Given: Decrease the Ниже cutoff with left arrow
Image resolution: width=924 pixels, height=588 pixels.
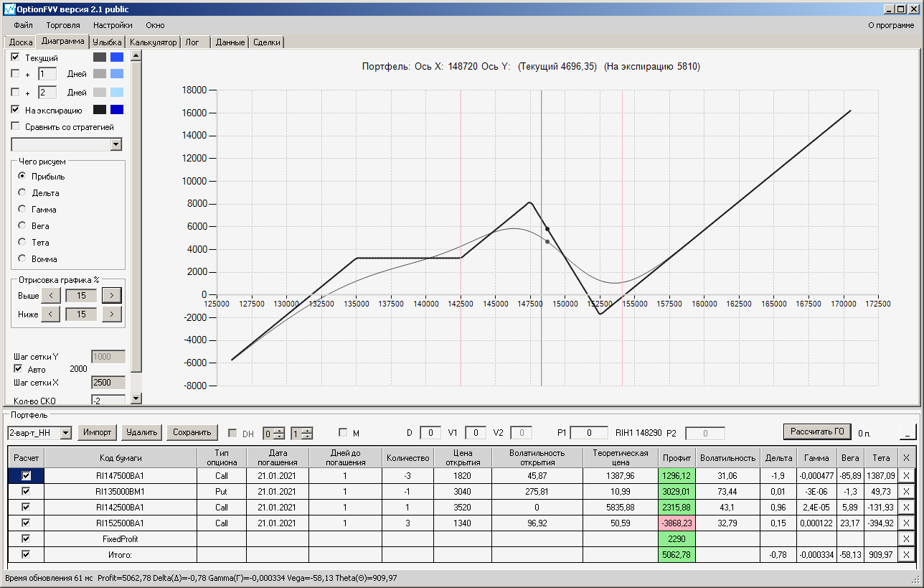Looking at the screenshot, I should point(50,314).
